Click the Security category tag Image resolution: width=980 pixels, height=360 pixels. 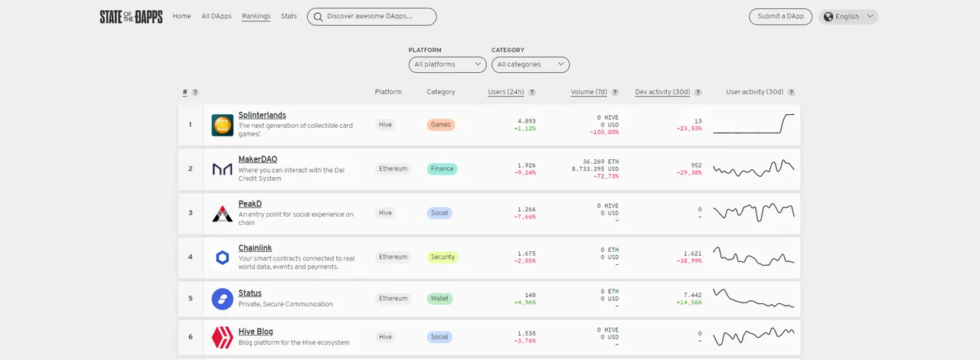[443, 257]
